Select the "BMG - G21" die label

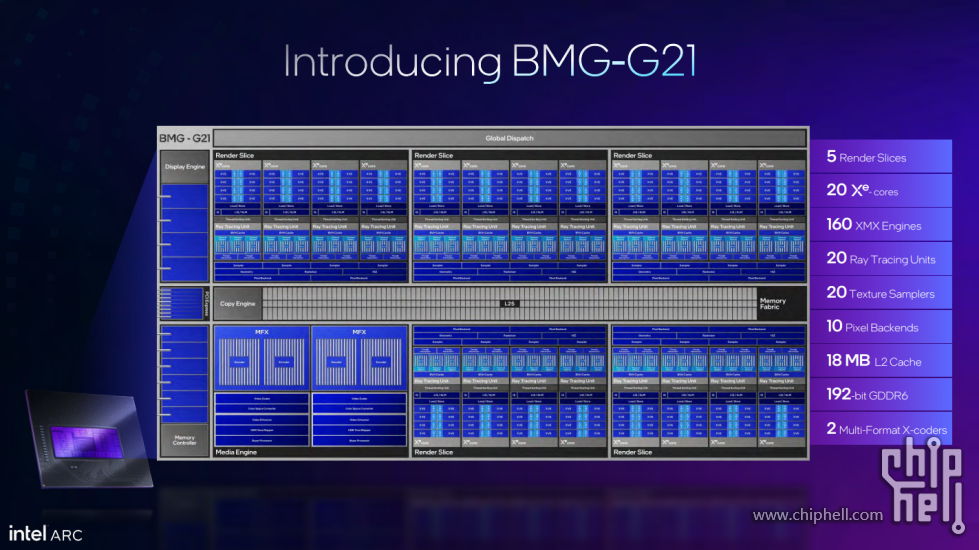[185, 138]
